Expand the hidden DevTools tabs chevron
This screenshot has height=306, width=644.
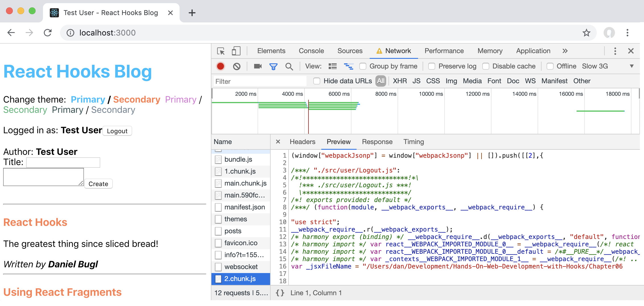pyautogui.click(x=565, y=51)
